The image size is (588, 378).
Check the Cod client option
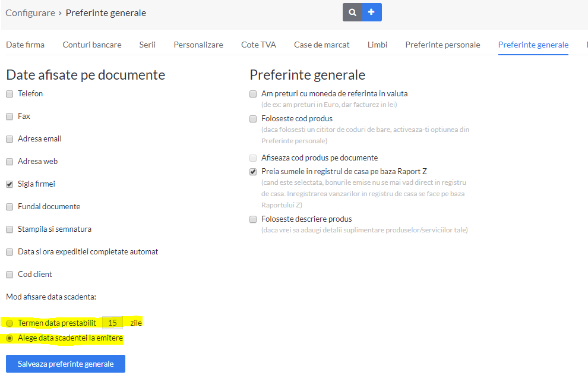[x=10, y=275]
